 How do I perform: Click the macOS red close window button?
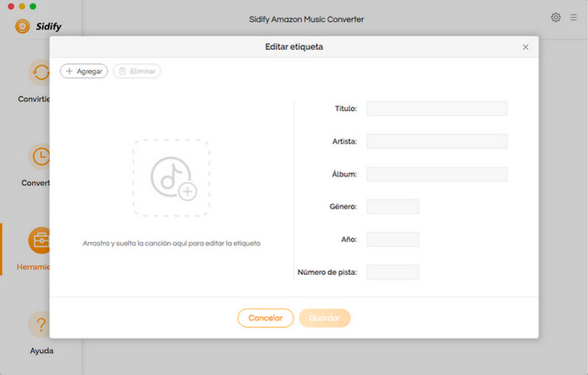(11, 6)
